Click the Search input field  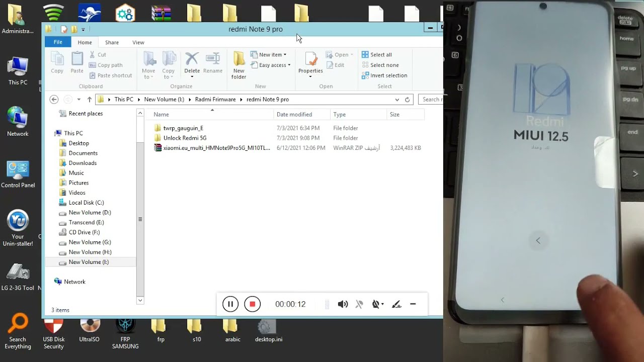(x=431, y=100)
